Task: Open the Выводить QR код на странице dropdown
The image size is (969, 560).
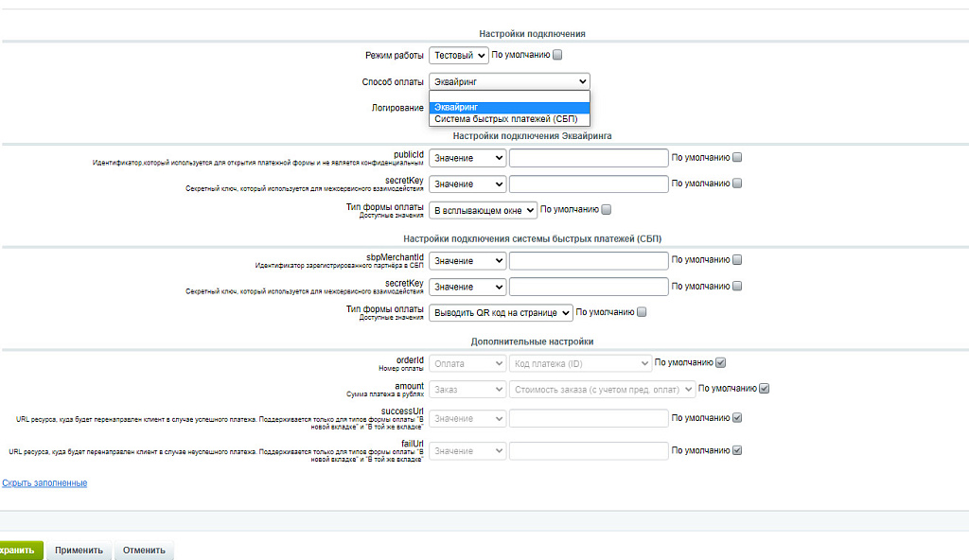Action: pos(501,313)
